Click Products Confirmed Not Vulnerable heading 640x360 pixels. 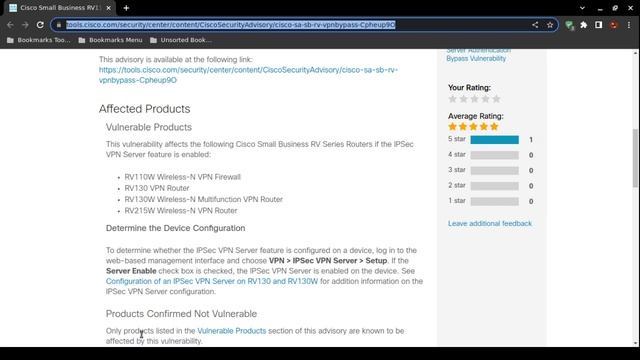pyautogui.click(x=181, y=314)
